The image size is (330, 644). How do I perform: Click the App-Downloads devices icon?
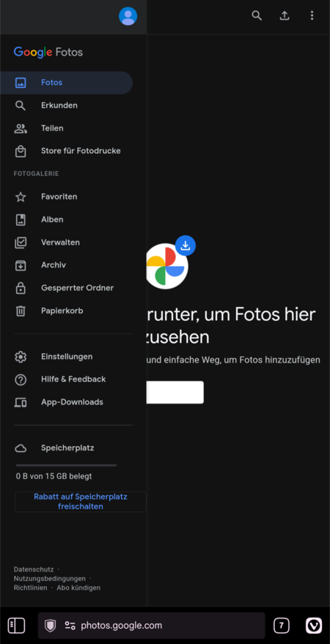click(21, 402)
